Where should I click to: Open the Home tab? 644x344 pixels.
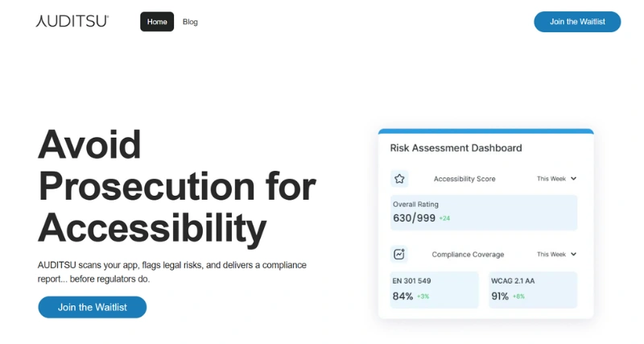coord(157,22)
